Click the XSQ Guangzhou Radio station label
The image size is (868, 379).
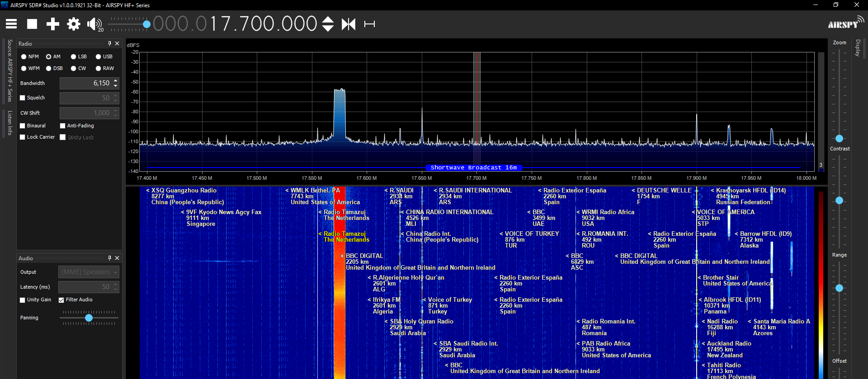(184, 191)
